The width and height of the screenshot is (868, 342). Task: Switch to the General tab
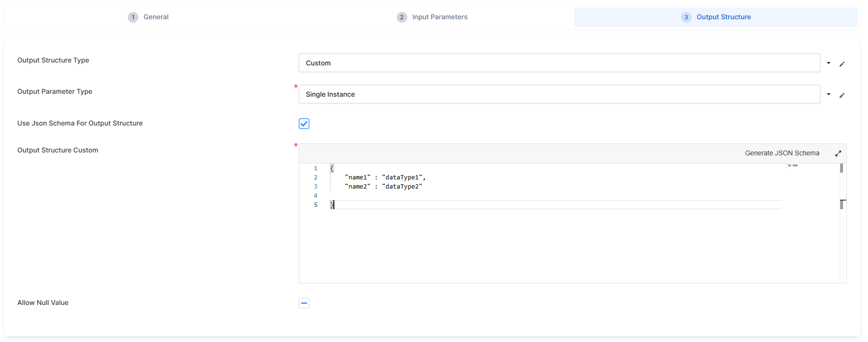156,17
